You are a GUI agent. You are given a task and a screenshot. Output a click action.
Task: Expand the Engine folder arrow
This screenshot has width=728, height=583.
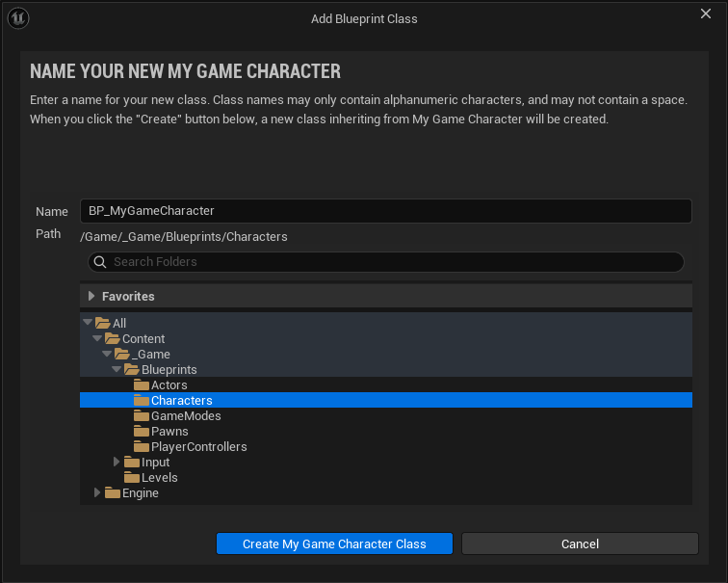coord(97,493)
